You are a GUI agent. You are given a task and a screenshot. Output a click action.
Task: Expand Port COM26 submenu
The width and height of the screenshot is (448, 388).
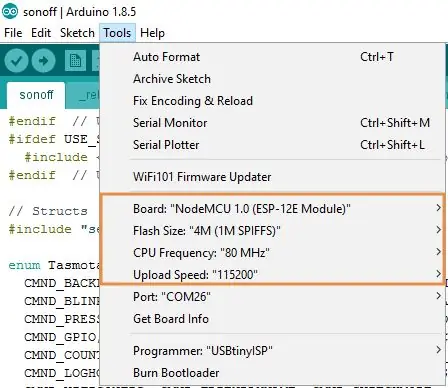click(x=273, y=297)
